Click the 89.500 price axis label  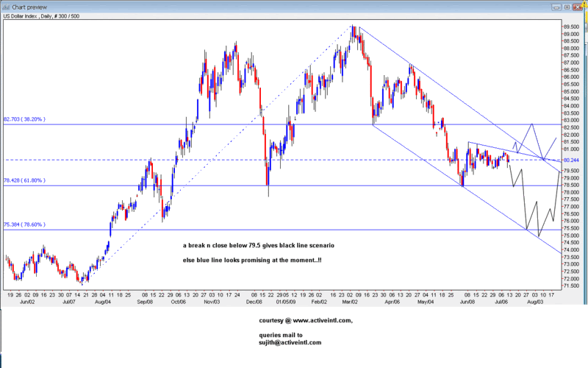(571, 26)
